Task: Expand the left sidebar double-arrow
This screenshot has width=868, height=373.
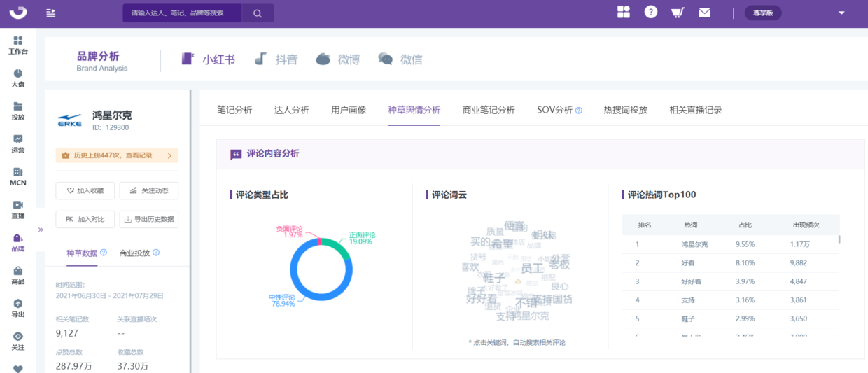Action: point(41,229)
